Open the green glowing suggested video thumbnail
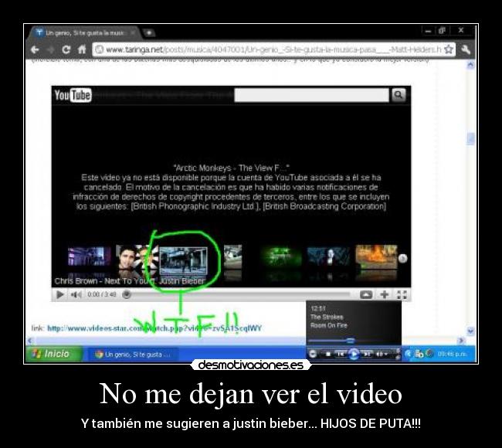This screenshot has height=448, width=502. (x=281, y=256)
